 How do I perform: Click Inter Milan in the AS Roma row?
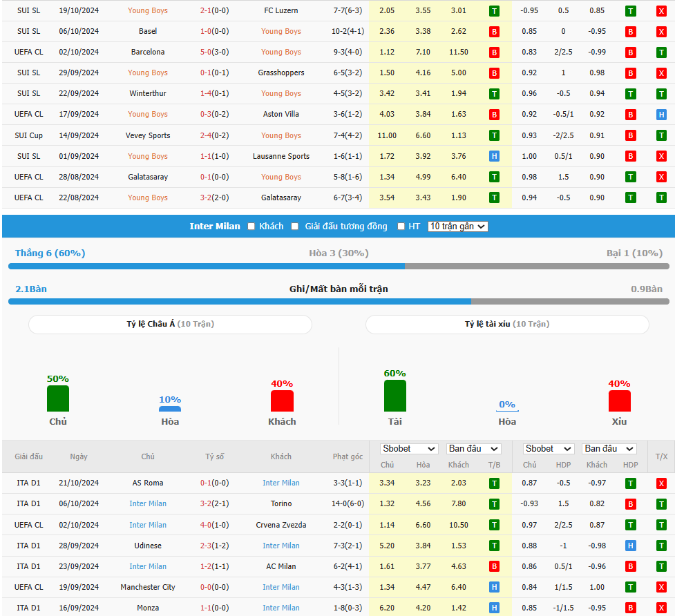(281, 483)
